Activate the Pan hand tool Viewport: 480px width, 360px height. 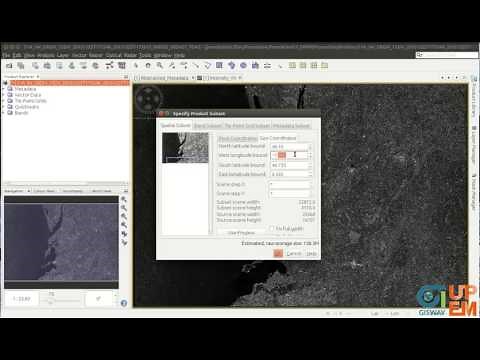pyautogui.click(x=148, y=66)
